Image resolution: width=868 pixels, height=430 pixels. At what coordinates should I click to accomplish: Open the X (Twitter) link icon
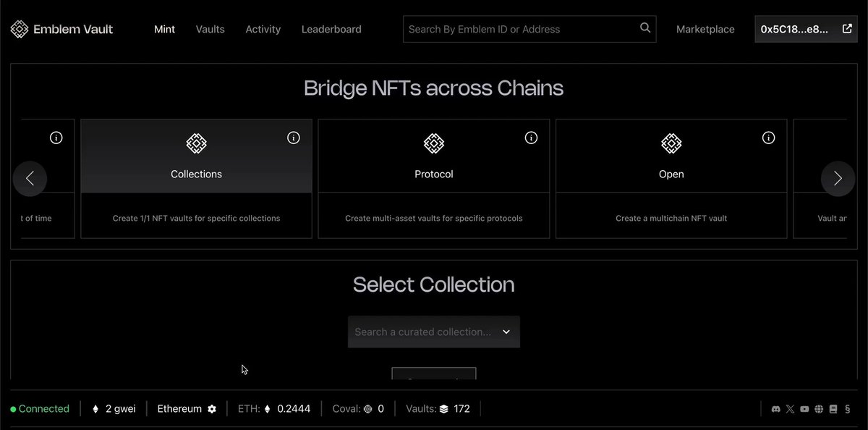(x=790, y=409)
